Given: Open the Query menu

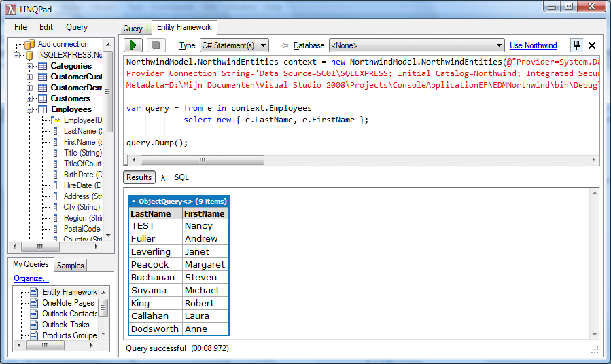Looking at the screenshot, I should [x=76, y=27].
